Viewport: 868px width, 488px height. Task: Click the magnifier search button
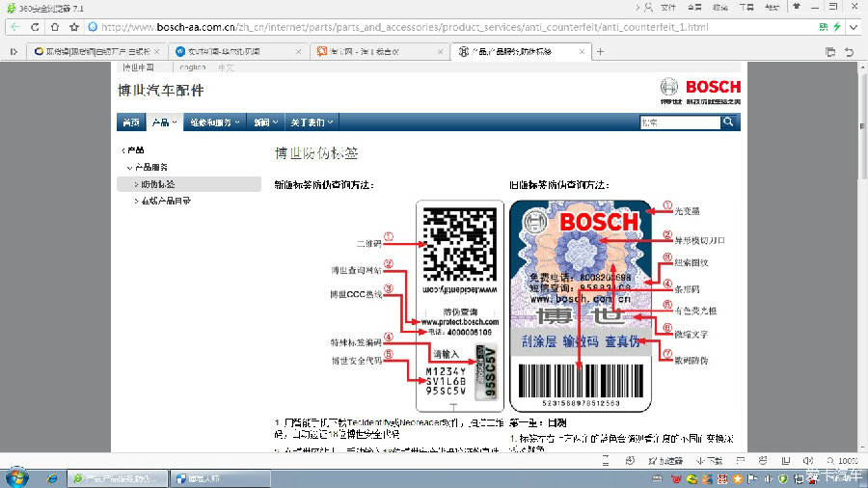click(x=728, y=122)
